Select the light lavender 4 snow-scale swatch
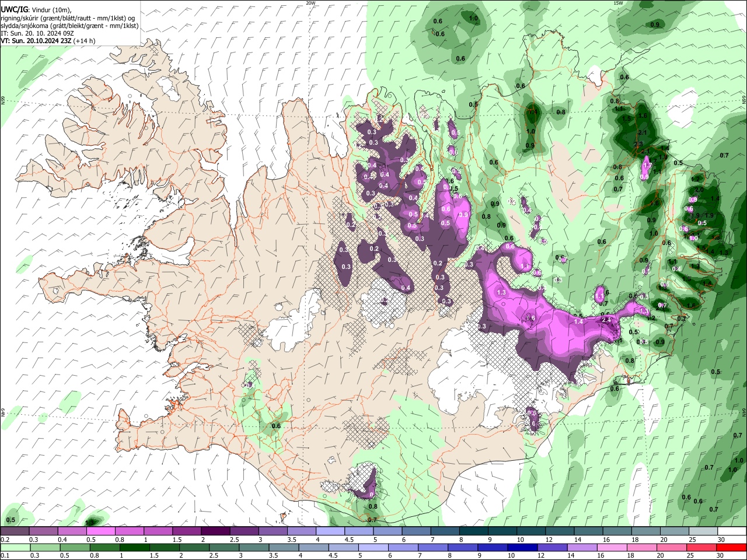This screenshot has width=747, height=560. click(330, 531)
